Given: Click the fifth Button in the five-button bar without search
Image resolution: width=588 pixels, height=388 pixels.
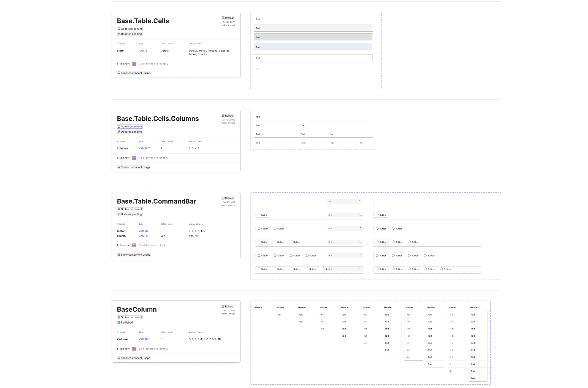Looking at the screenshot, I should pos(445,269).
